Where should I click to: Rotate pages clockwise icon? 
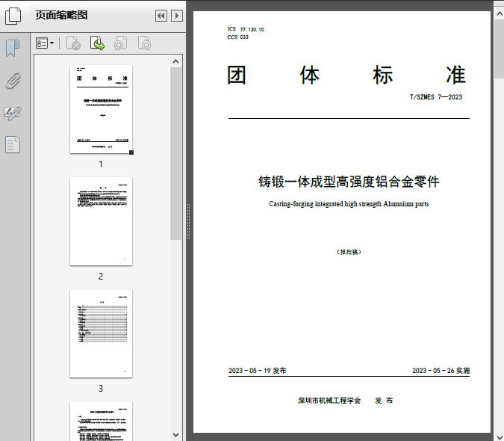[144, 43]
